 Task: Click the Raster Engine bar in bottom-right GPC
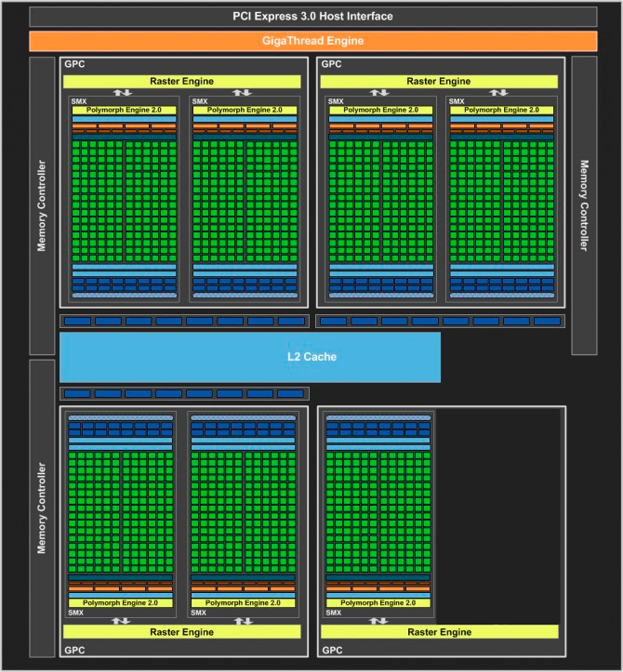(440, 632)
